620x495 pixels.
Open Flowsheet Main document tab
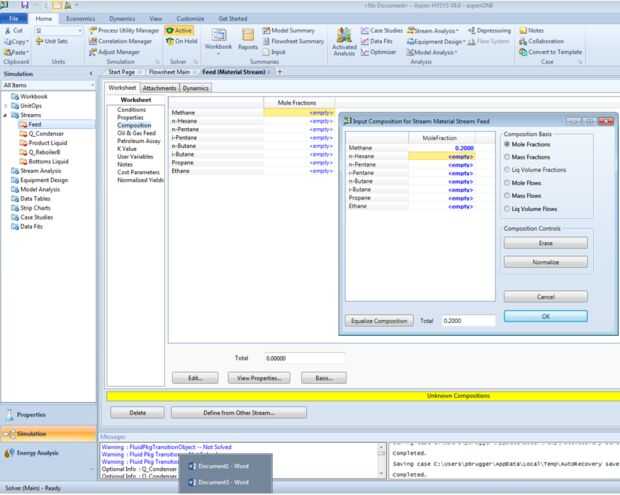click(169, 72)
